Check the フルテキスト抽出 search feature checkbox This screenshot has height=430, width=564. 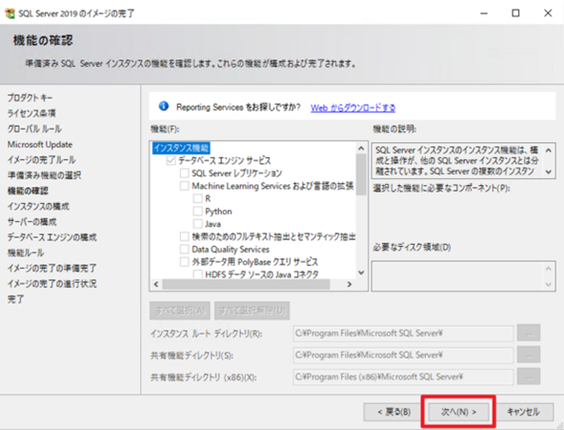[184, 236]
